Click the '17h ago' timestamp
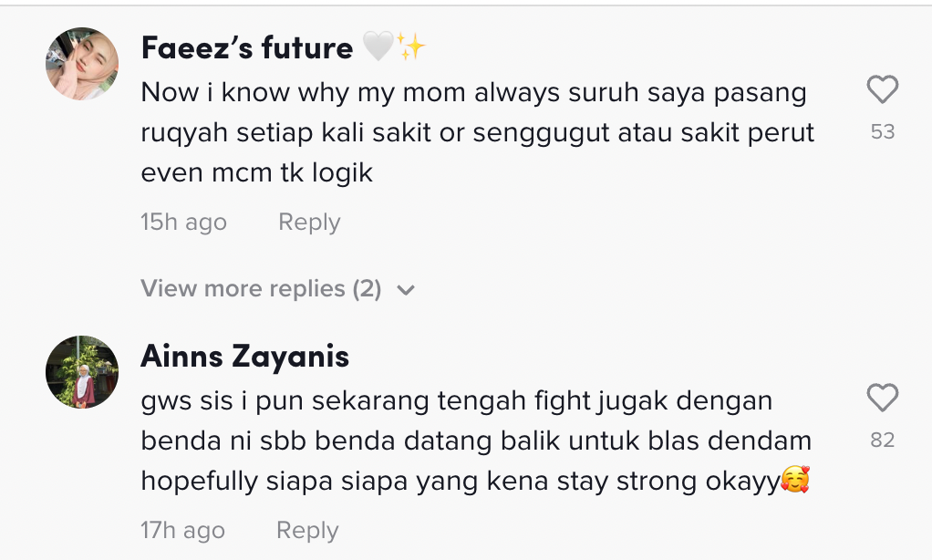Image resolution: width=932 pixels, height=560 pixels. pyautogui.click(x=182, y=531)
